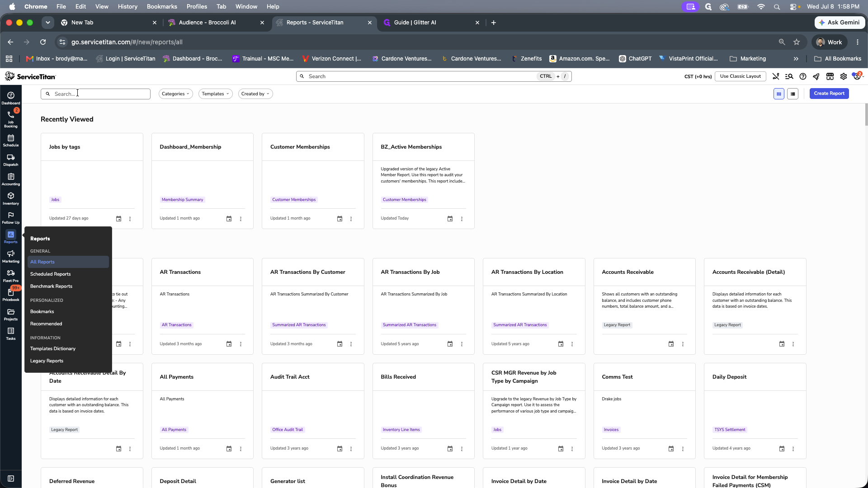Open Dashboard in ServiceTitan sidebar

coord(11,98)
